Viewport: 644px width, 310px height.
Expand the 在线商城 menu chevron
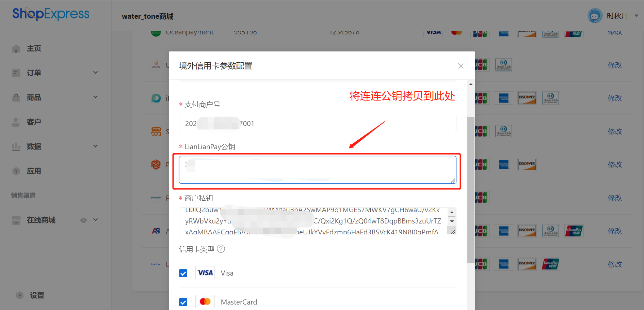coord(96,220)
